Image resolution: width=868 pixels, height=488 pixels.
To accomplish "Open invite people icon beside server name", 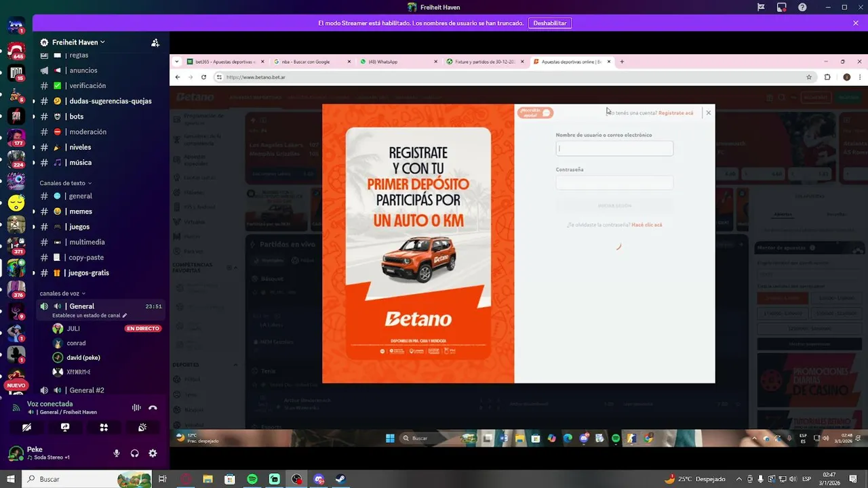I will [155, 42].
